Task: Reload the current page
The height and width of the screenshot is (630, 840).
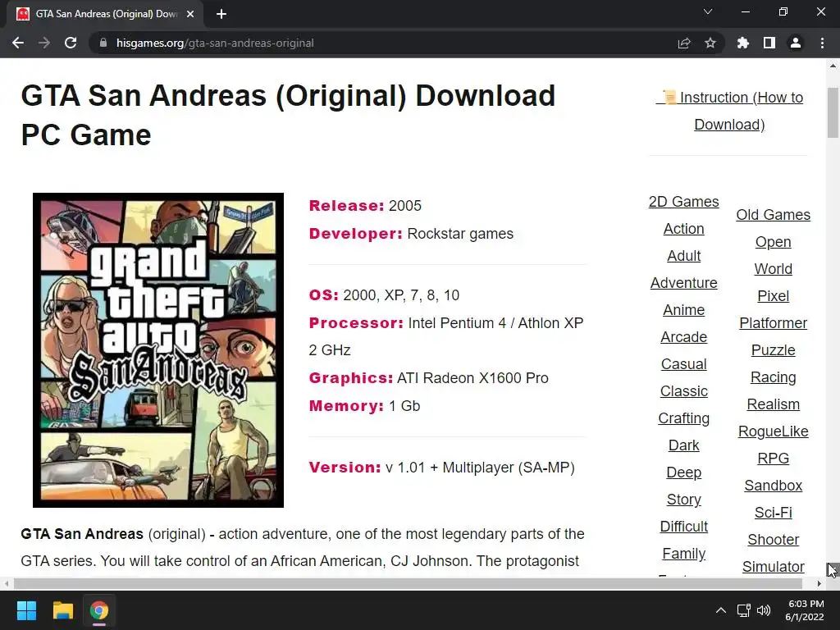Action: point(71,43)
